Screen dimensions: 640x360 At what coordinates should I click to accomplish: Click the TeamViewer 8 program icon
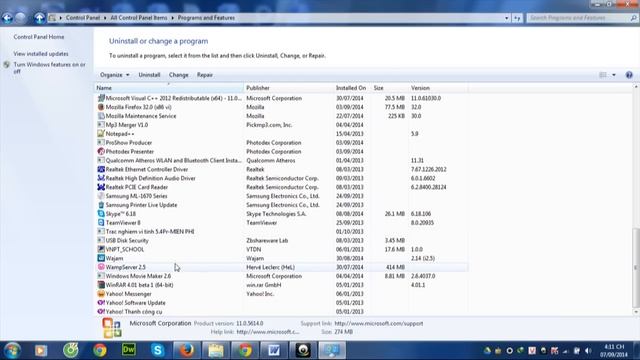coord(101,222)
